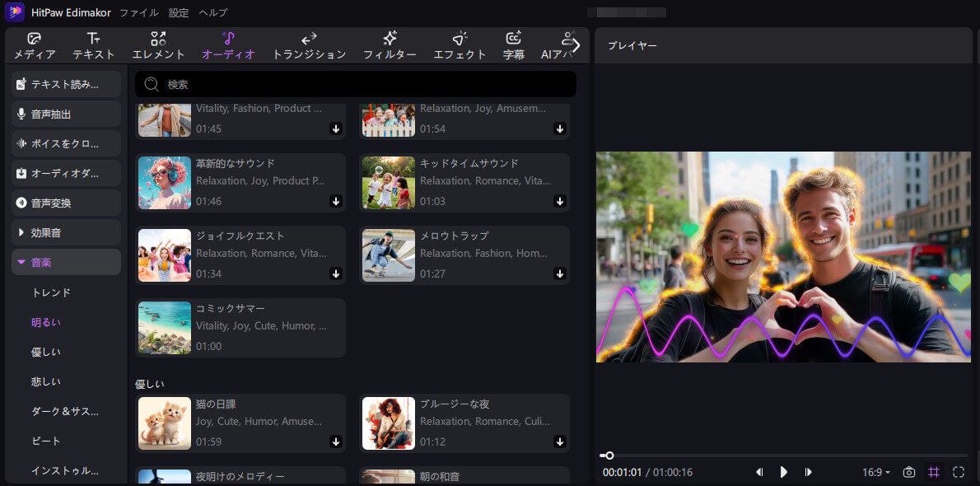
Task: Enter fullscreen preview mode
Action: (x=959, y=472)
